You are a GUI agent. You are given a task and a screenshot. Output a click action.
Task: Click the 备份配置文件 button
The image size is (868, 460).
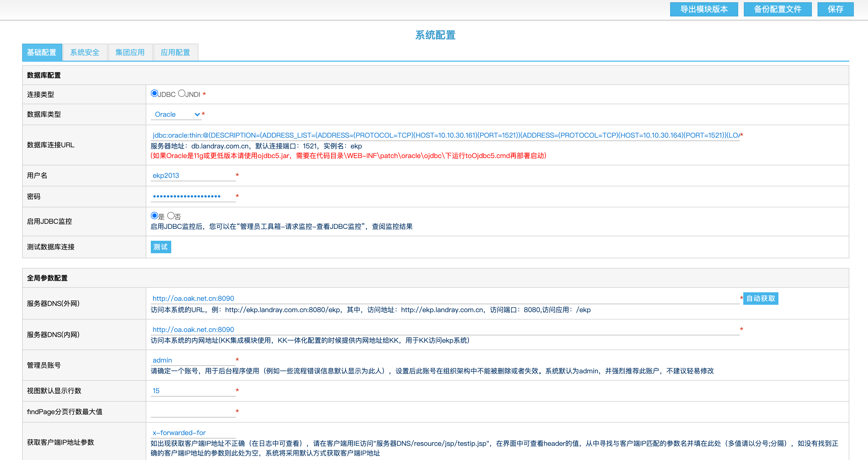[778, 9]
